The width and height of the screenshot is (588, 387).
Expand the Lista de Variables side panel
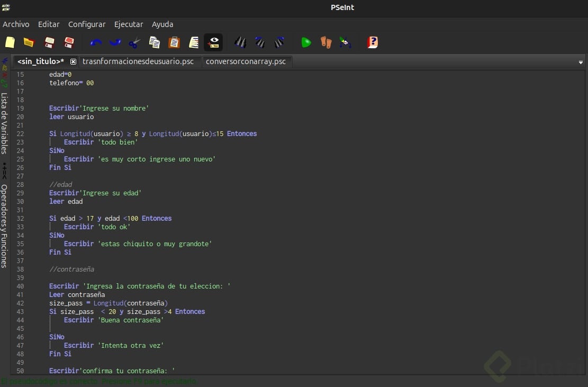(4, 123)
